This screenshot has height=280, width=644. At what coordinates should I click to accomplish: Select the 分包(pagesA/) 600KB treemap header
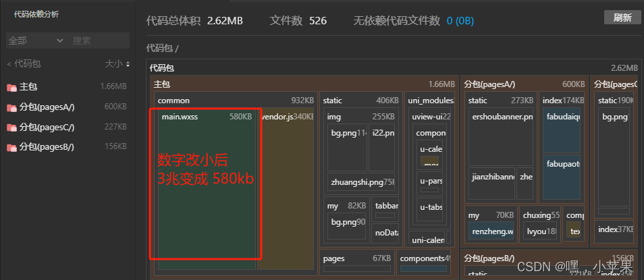click(525, 84)
